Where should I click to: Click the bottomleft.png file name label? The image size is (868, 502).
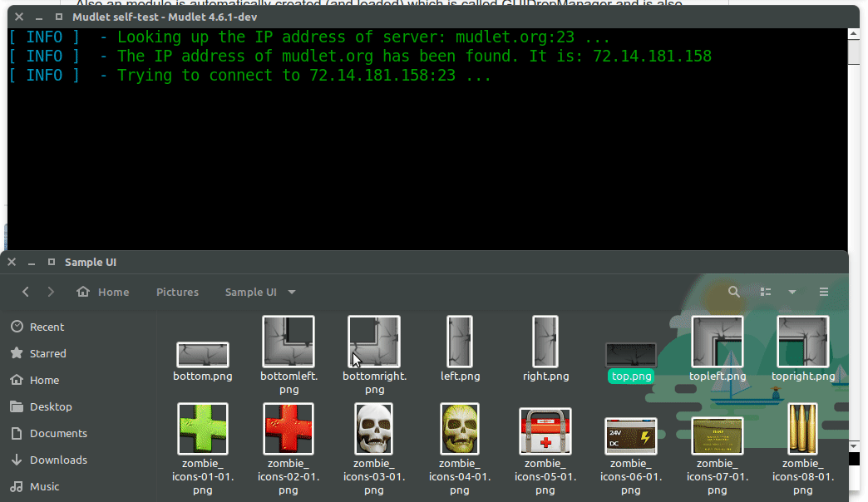[x=289, y=382]
